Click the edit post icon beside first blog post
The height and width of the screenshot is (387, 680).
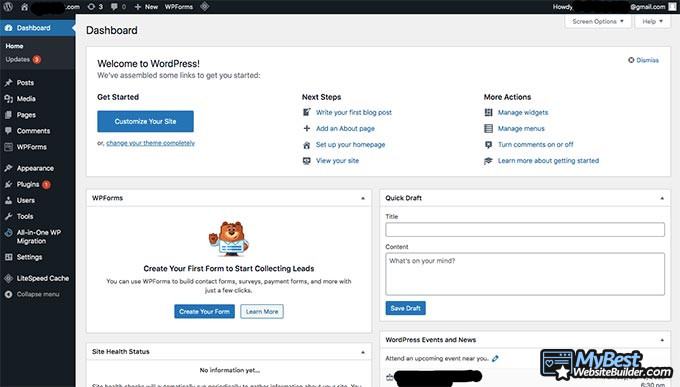coord(307,112)
